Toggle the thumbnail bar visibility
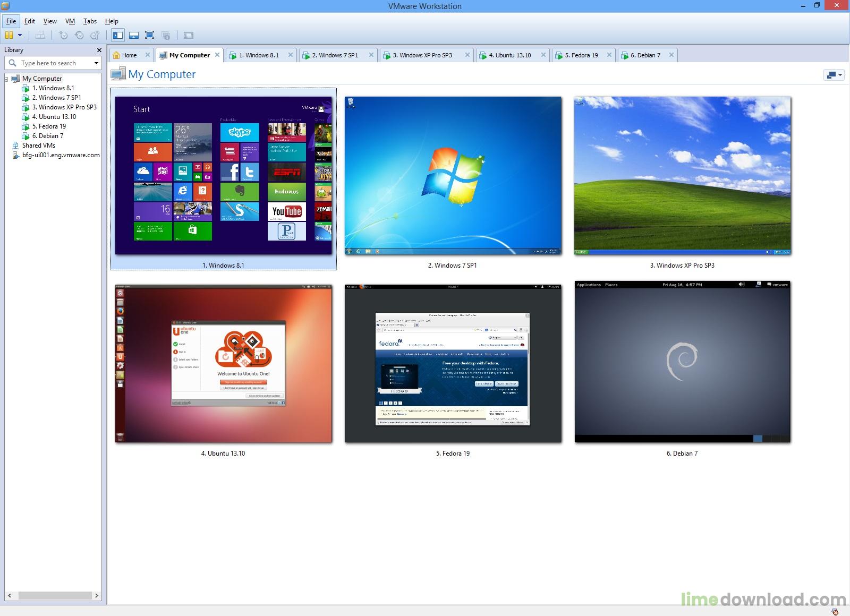This screenshot has height=616, width=850. tap(134, 35)
